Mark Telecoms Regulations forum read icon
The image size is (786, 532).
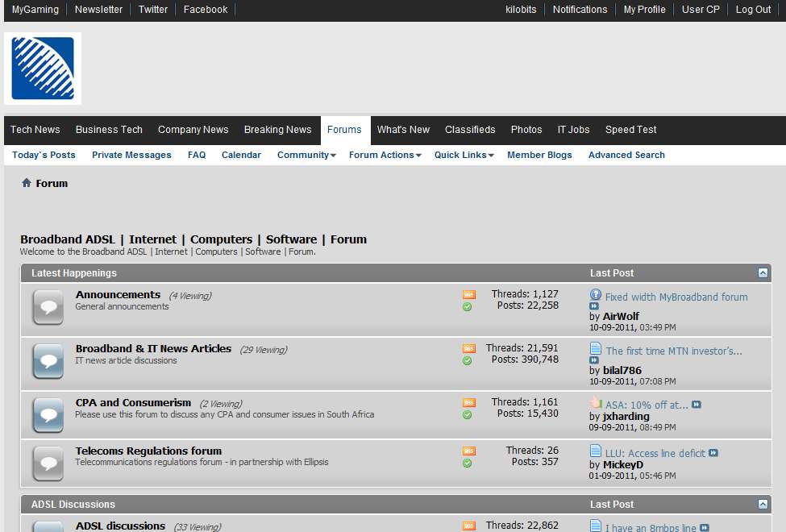click(468, 463)
